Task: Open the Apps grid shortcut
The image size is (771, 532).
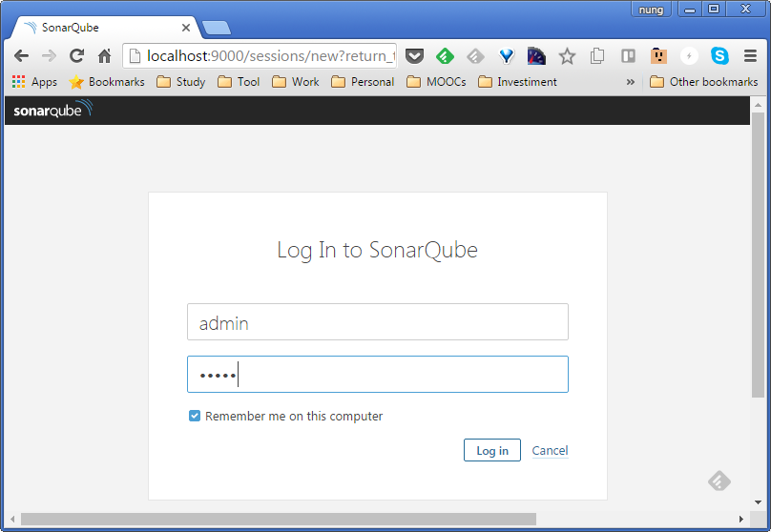Action: click(x=34, y=82)
